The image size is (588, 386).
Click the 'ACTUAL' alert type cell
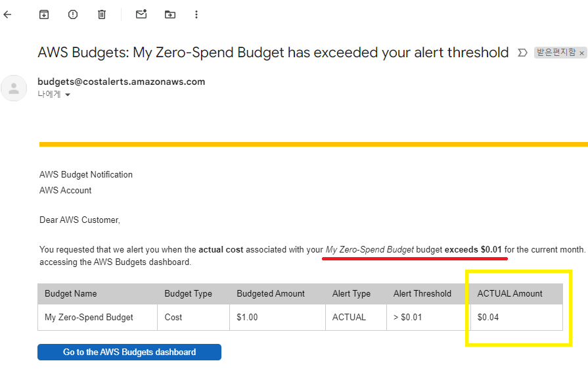(x=356, y=318)
